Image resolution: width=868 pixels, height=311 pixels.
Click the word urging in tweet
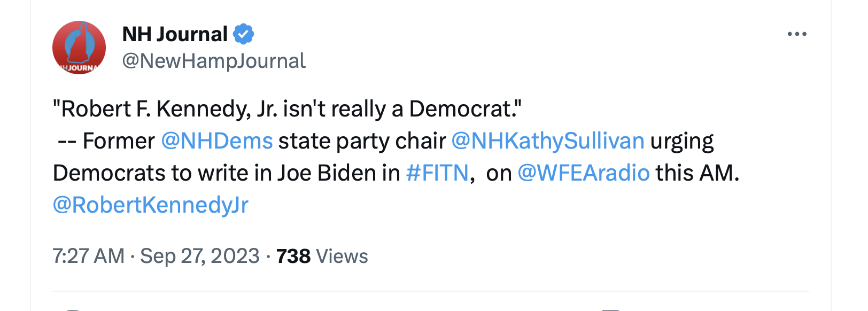point(682,141)
